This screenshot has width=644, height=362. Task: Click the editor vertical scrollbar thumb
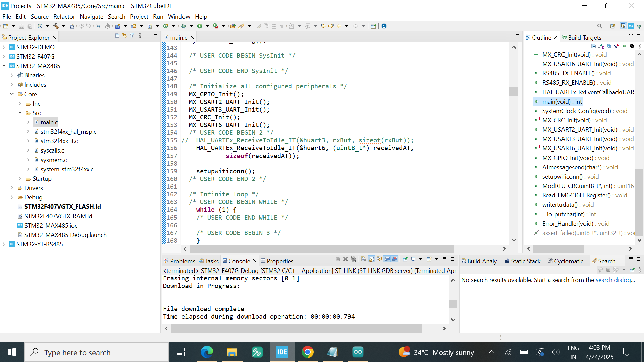[x=514, y=92]
